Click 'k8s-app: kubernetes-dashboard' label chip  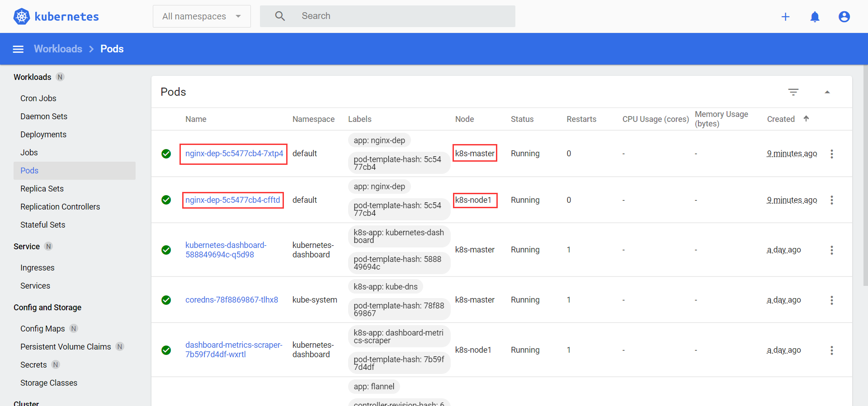click(x=399, y=236)
